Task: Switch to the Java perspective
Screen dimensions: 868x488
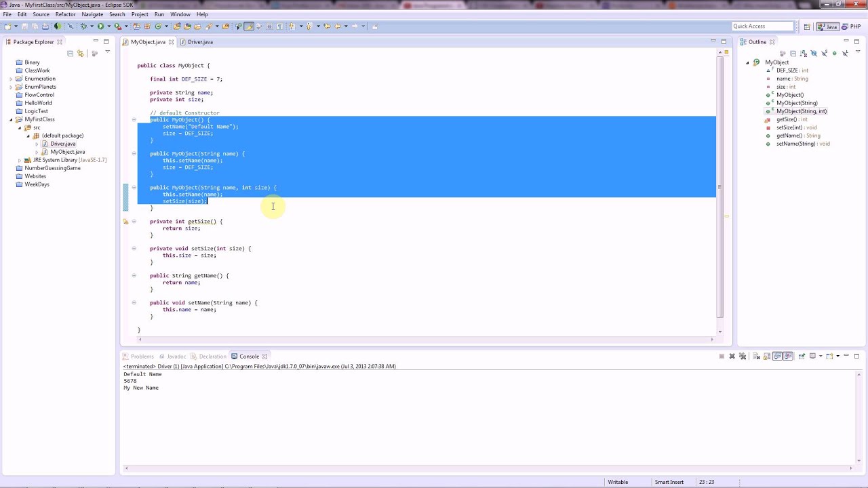Action: coord(827,26)
